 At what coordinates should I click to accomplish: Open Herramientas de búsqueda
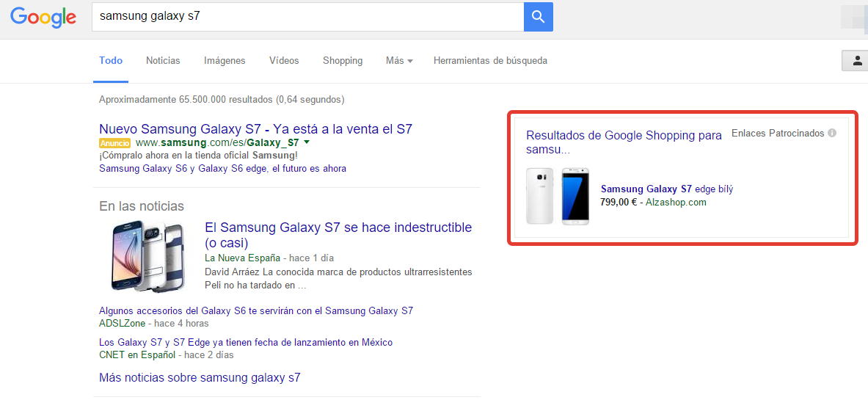[490, 61]
